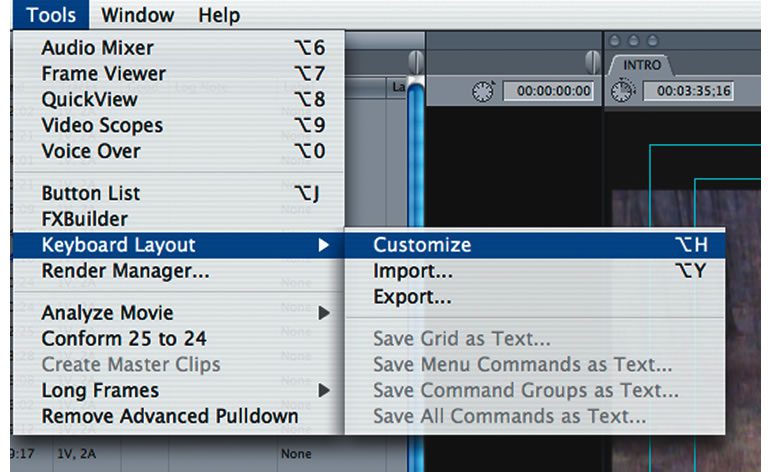Expand the Analyze Movie submenu arrow
770x472 pixels.
324,313
